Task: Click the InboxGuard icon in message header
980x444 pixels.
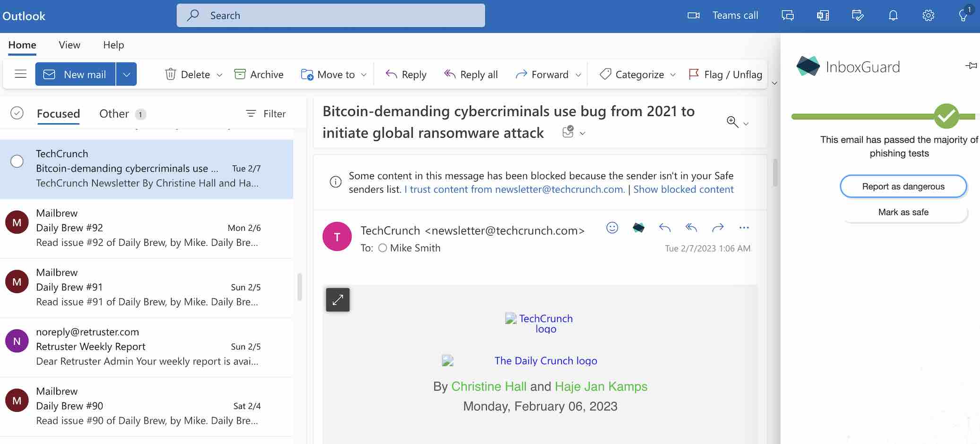Action: click(638, 228)
